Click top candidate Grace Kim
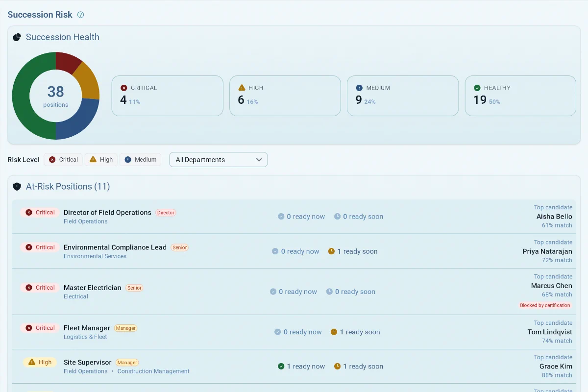Image resolution: width=588 pixels, height=392 pixels. click(x=556, y=367)
